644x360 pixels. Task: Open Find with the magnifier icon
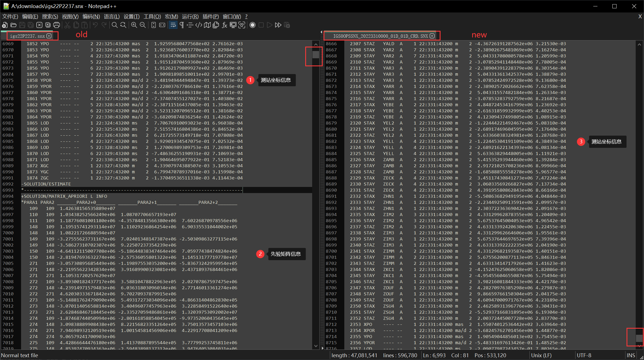[x=114, y=25]
